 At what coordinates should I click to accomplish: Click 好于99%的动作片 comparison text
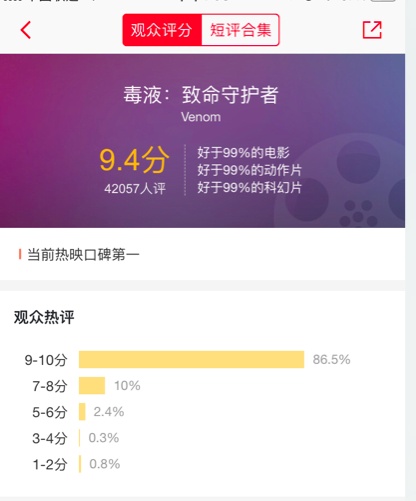point(249,170)
